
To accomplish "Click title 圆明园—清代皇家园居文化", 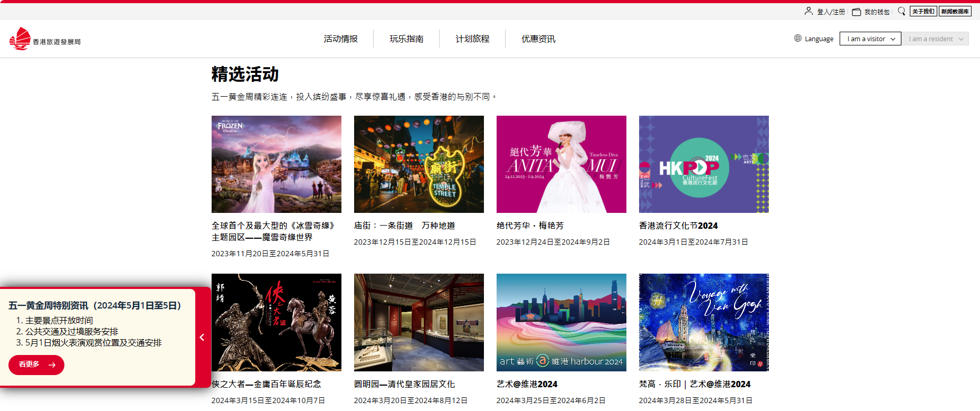I will [x=405, y=384].
